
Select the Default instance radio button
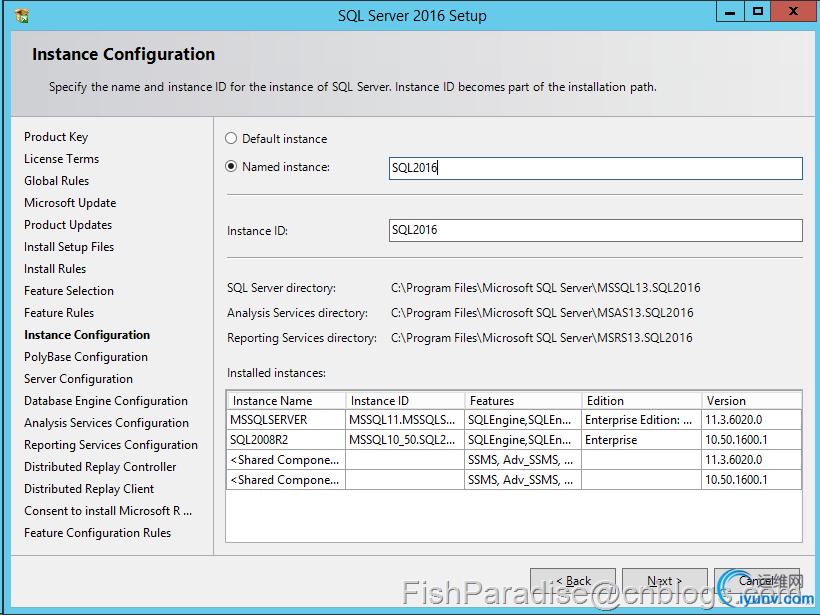click(231, 139)
